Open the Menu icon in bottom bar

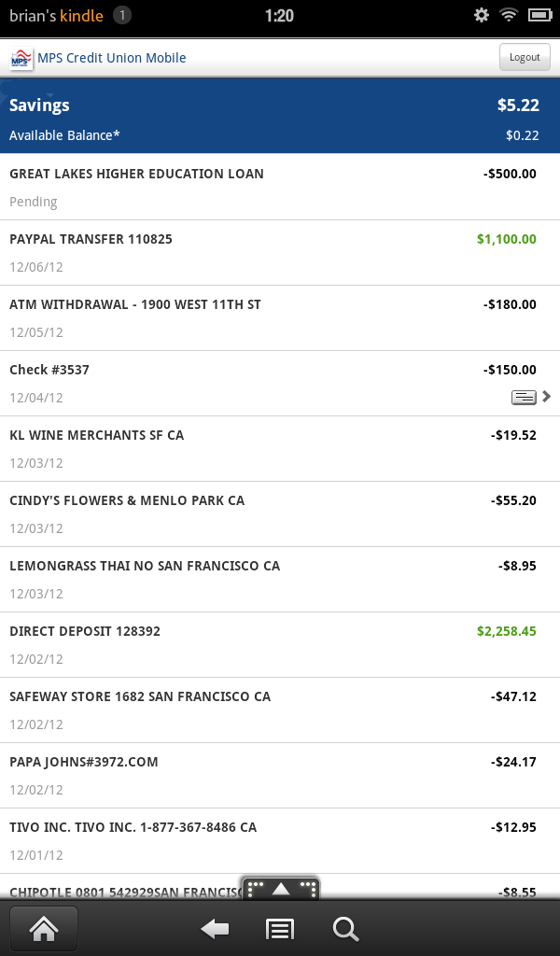(280, 929)
